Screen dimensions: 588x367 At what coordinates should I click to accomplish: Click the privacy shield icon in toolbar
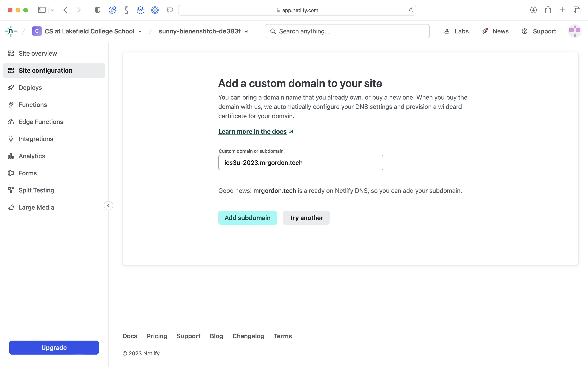pos(97,10)
